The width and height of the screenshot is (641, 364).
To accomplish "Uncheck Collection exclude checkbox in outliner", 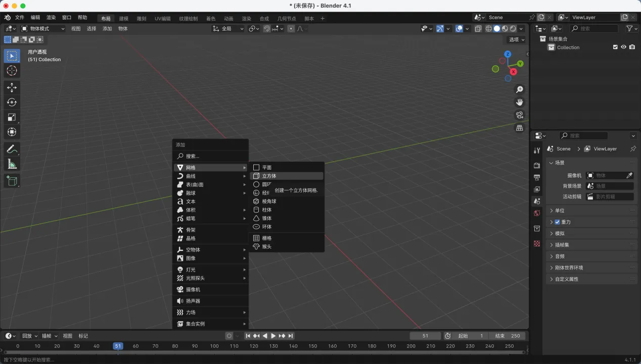I will click(615, 47).
